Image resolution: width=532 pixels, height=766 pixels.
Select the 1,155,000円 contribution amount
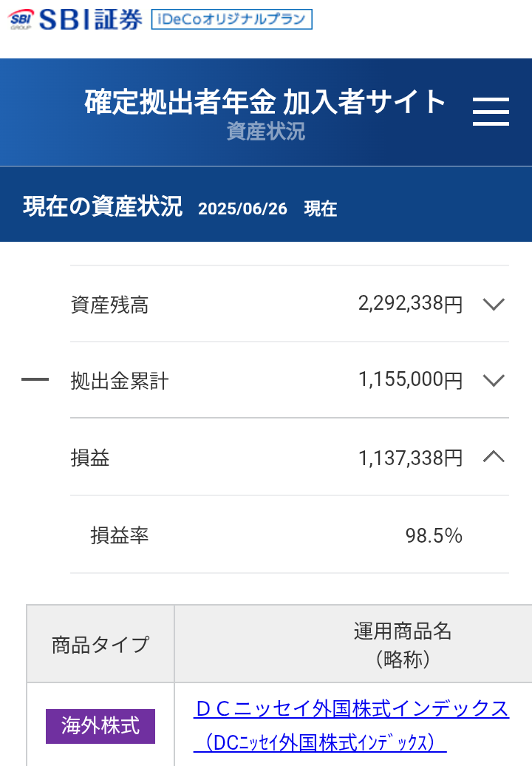click(410, 380)
